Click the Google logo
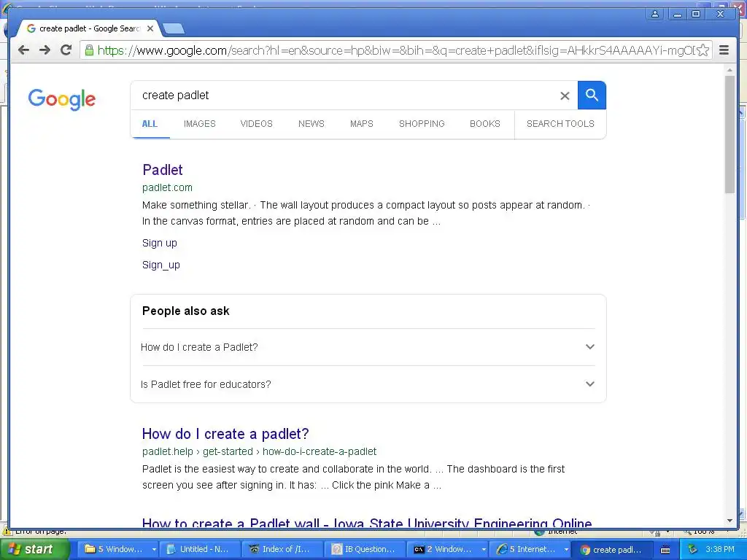Image resolution: width=747 pixels, height=560 pixels. coord(62,99)
